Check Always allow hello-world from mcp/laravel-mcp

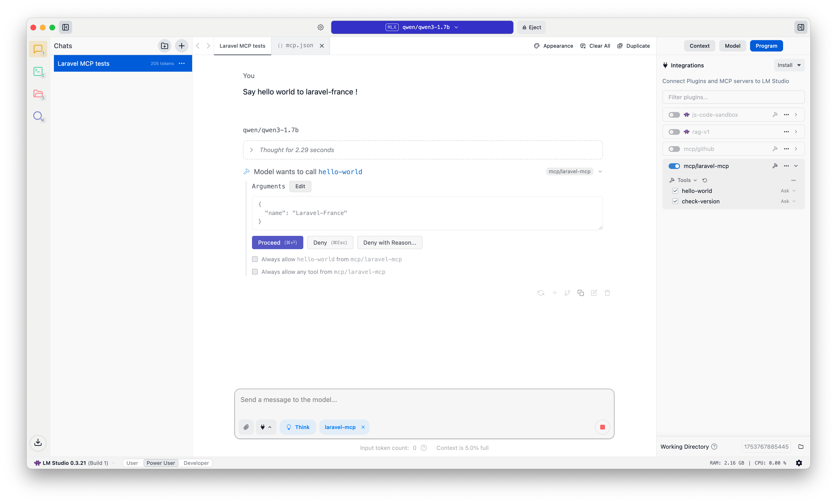(255, 259)
